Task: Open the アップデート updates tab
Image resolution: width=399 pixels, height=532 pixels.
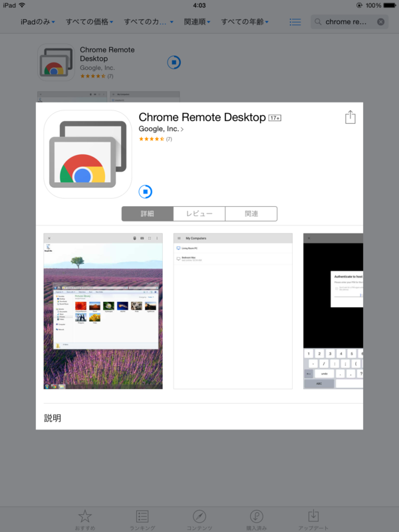Action: coord(313,520)
